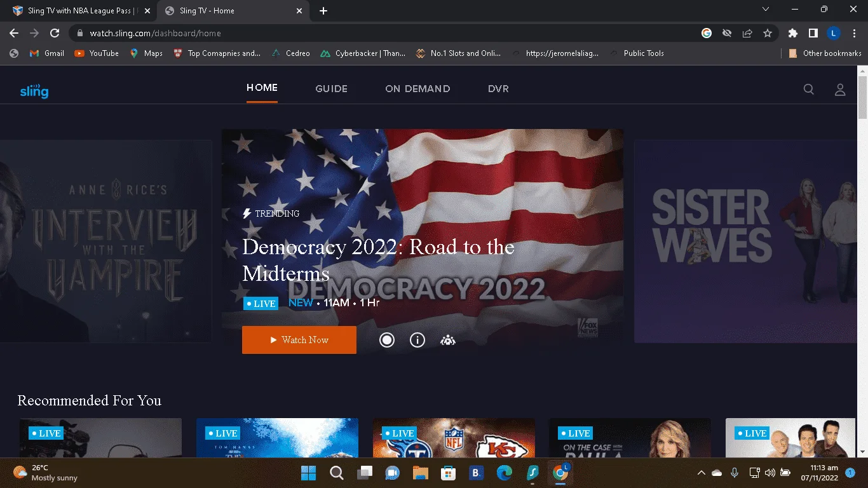Screen dimensions: 868x488
Task: Bookmark this tab with the star icon
Action: (768, 33)
